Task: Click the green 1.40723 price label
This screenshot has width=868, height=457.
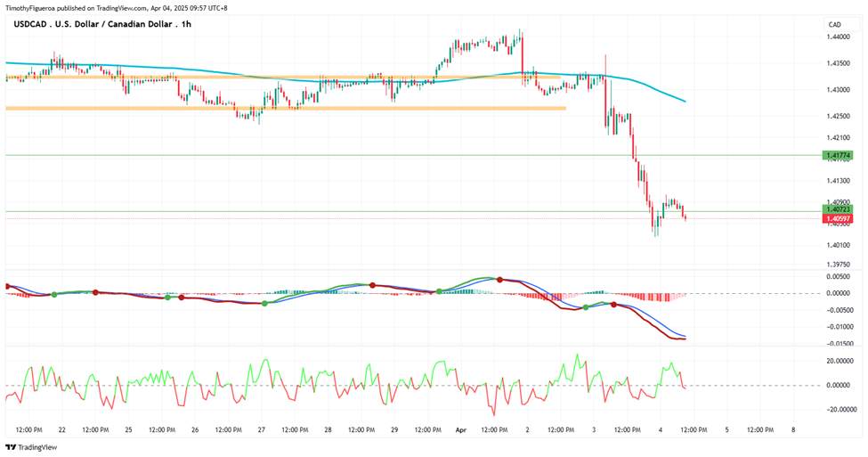Action: (837, 209)
